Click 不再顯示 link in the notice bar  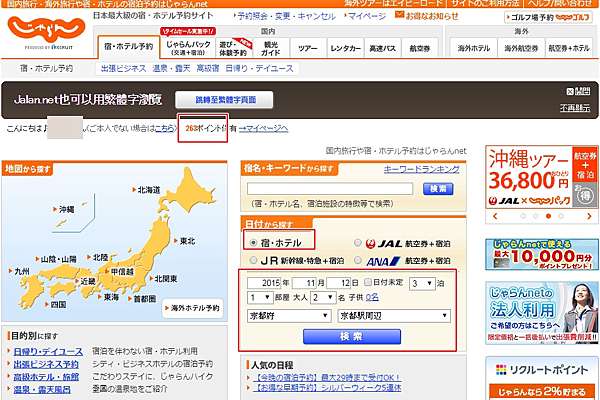[575, 108]
